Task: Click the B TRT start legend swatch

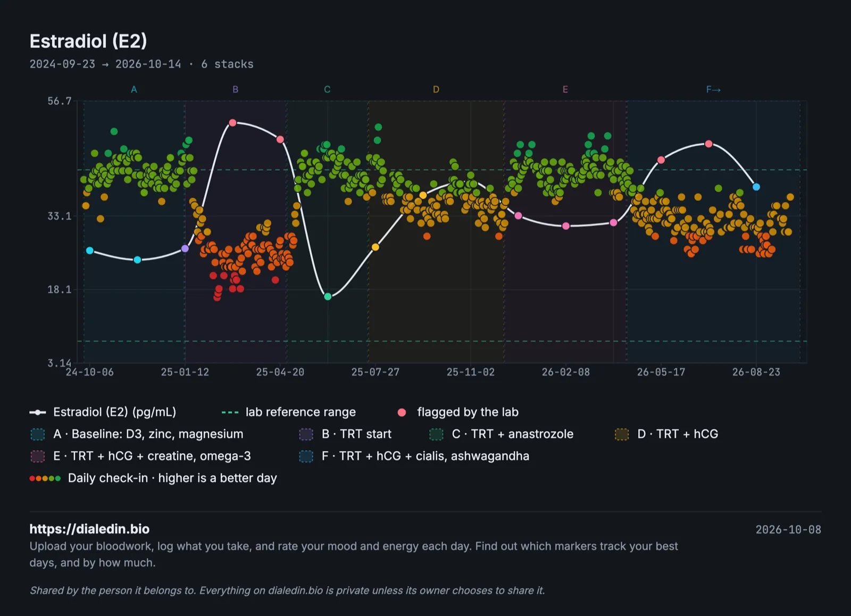Action: click(x=306, y=434)
